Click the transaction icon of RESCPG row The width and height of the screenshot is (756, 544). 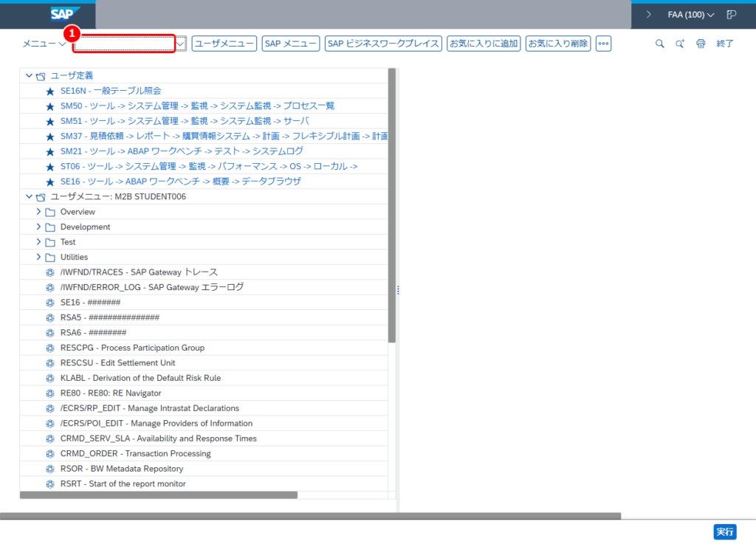click(x=50, y=348)
